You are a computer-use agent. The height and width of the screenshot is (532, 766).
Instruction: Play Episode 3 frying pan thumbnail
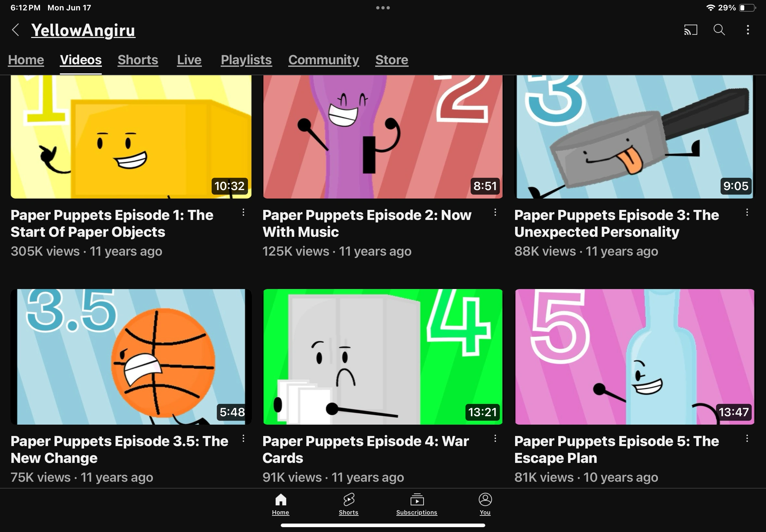click(634, 137)
